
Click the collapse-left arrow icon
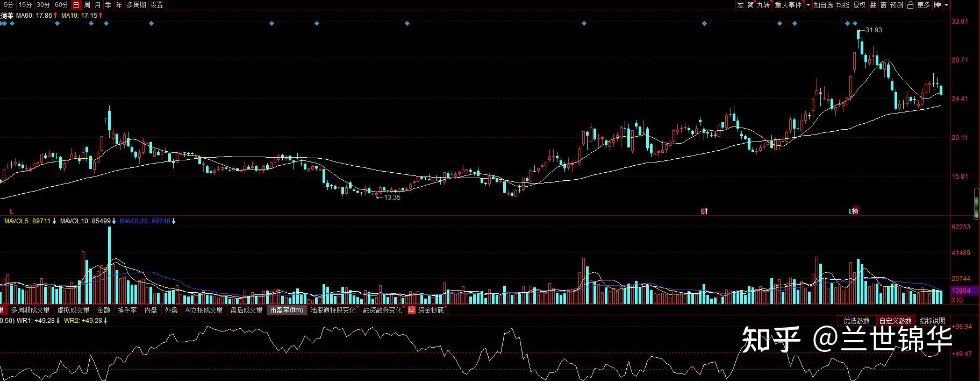938,5
